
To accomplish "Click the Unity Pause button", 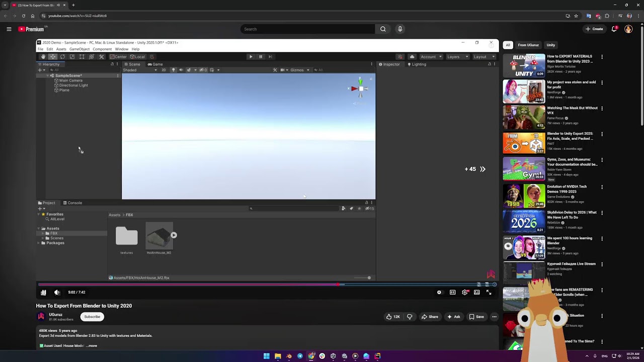I will tap(261, 57).
